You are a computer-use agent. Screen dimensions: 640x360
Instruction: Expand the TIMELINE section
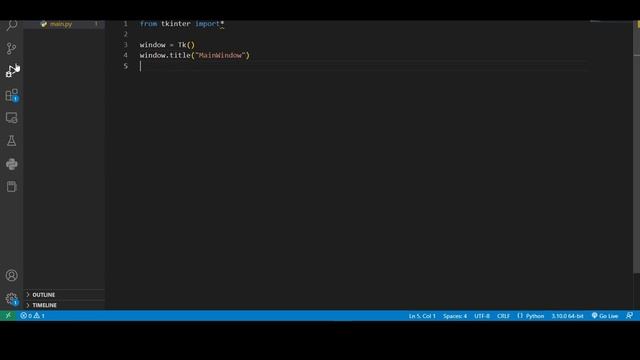click(x=64, y=305)
